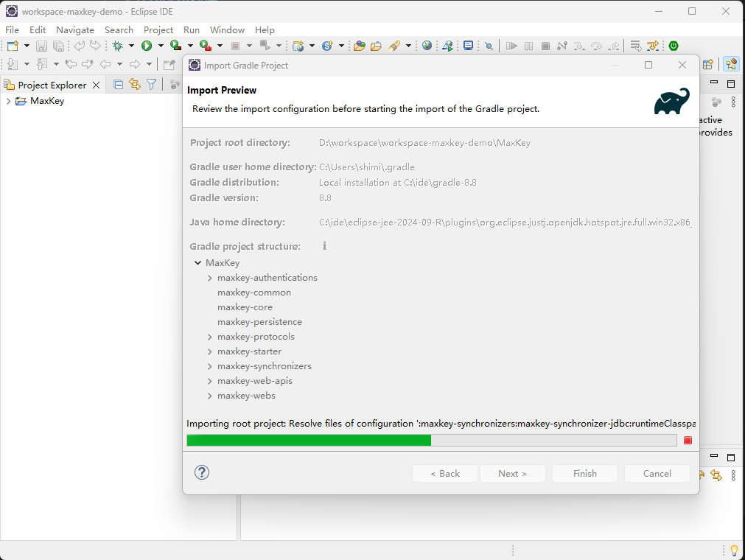
Task: Click the Java home directory path text
Action: click(x=505, y=223)
